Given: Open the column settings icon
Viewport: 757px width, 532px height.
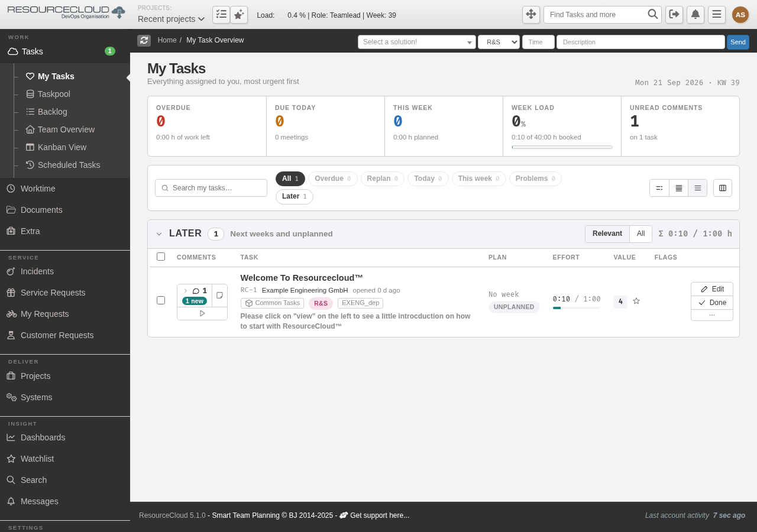Looking at the screenshot, I should tap(723, 188).
